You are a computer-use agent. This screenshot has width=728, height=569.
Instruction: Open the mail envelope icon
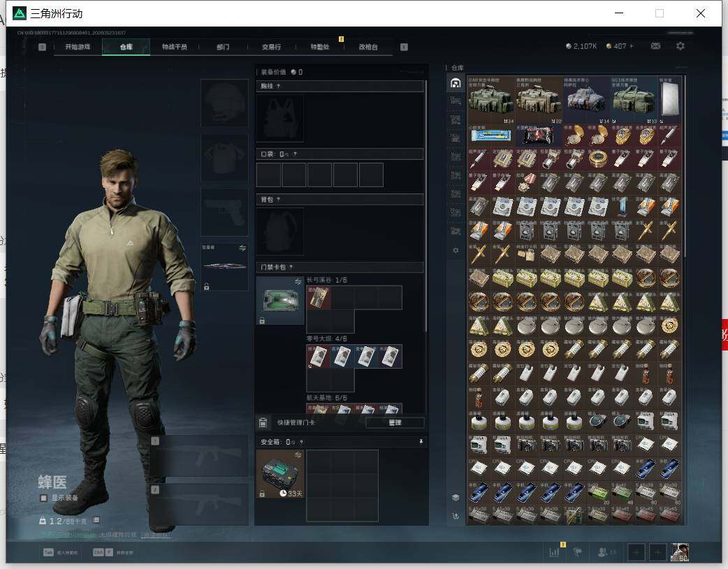[x=655, y=46]
